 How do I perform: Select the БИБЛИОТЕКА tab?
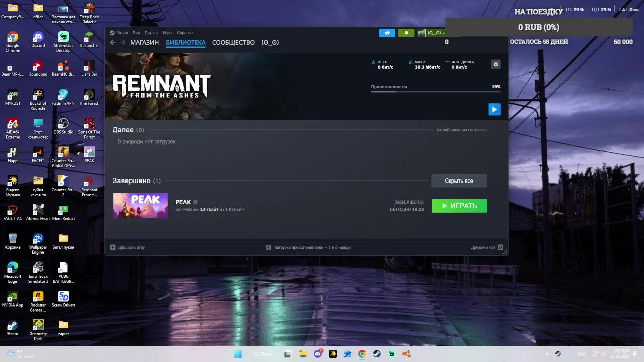click(x=186, y=42)
